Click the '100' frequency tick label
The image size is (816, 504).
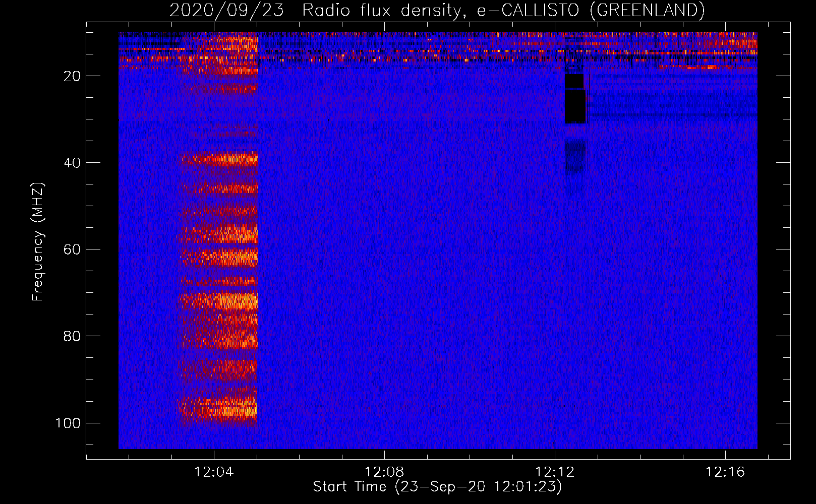pyautogui.click(x=68, y=423)
